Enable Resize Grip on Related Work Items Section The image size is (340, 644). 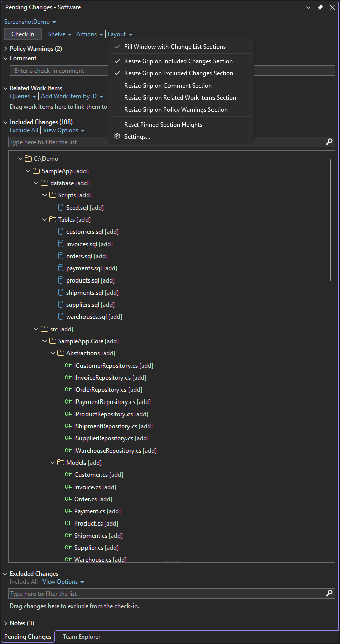pos(181,98)
